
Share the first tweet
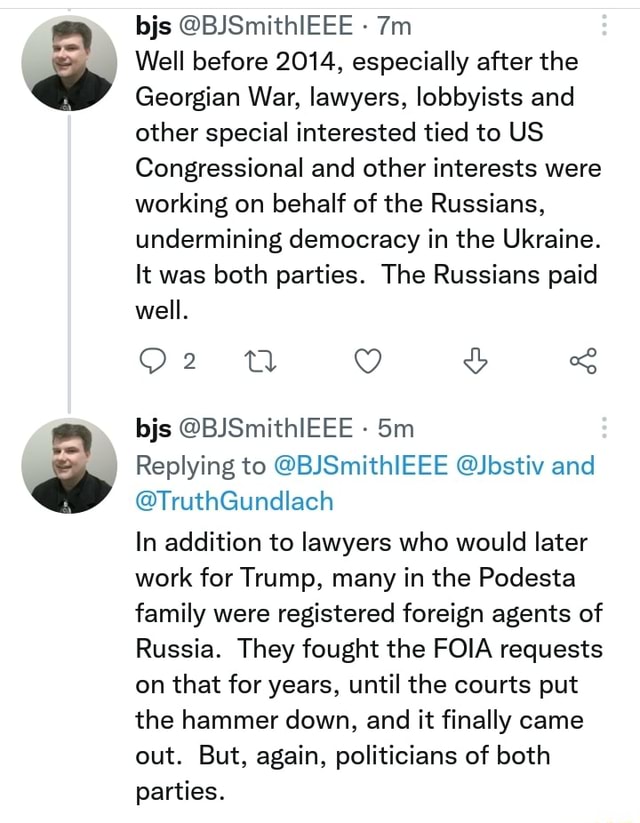582,362
